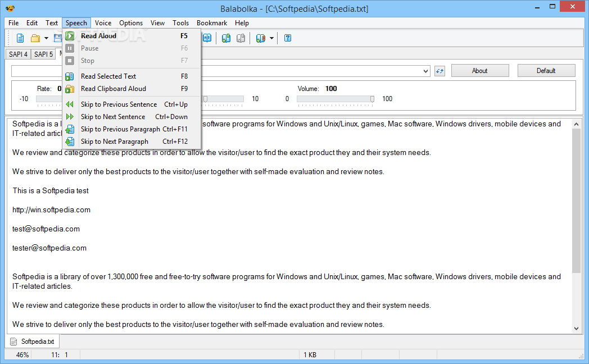
Task: Choose Skip to Previous Sentence entry
Action: (132, 104)
